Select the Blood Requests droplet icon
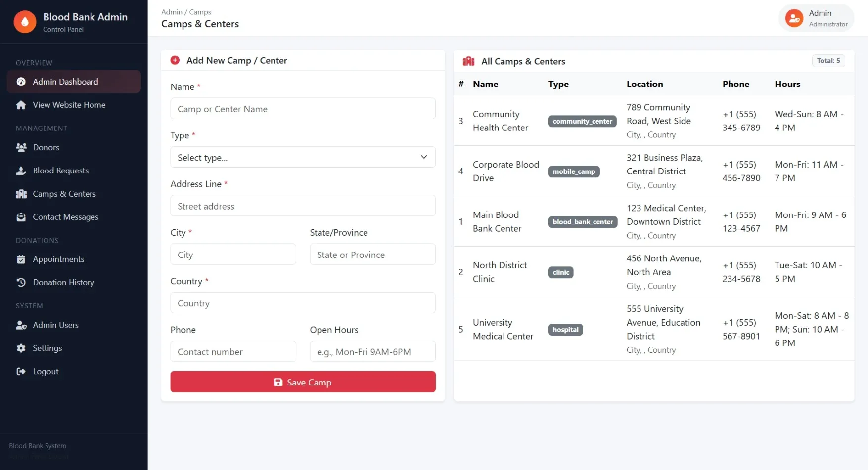868x470 pixels. click(x=21, y=171)
